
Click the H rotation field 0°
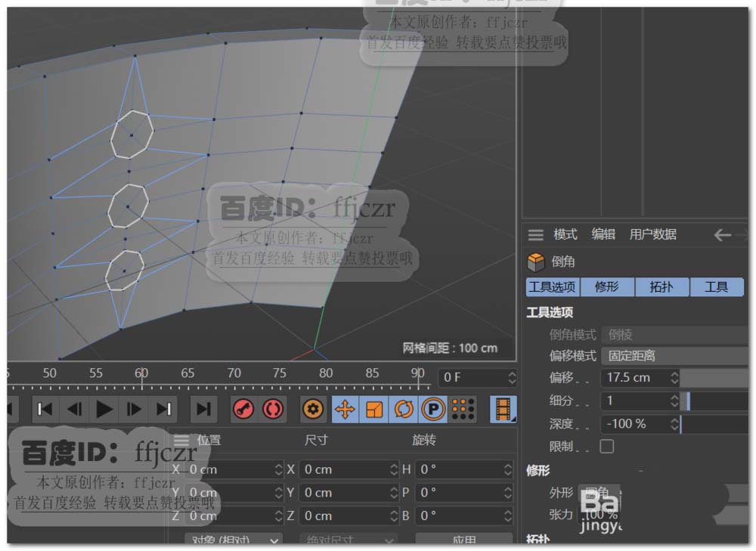coord(459,469)
